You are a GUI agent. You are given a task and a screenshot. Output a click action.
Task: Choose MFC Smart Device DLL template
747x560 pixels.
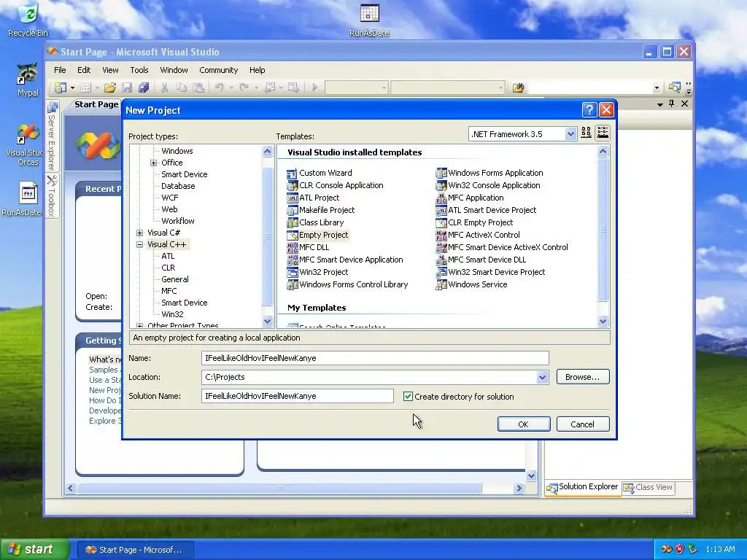click(x=481, y=260)
